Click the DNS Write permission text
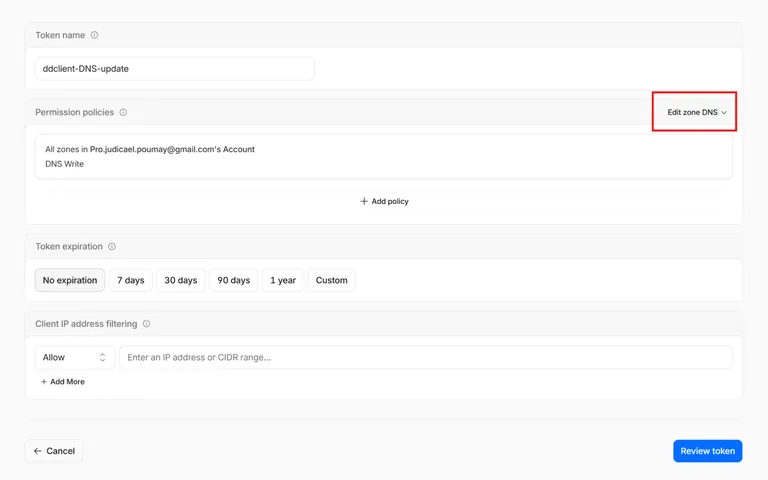Screen dimensions: 768x480 tap(65, 164)
